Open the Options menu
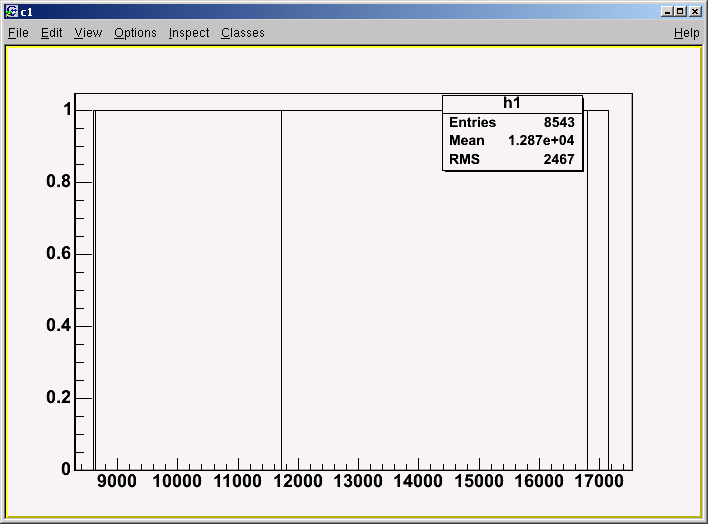Viewport: 708px width, 524px height. 135,33
